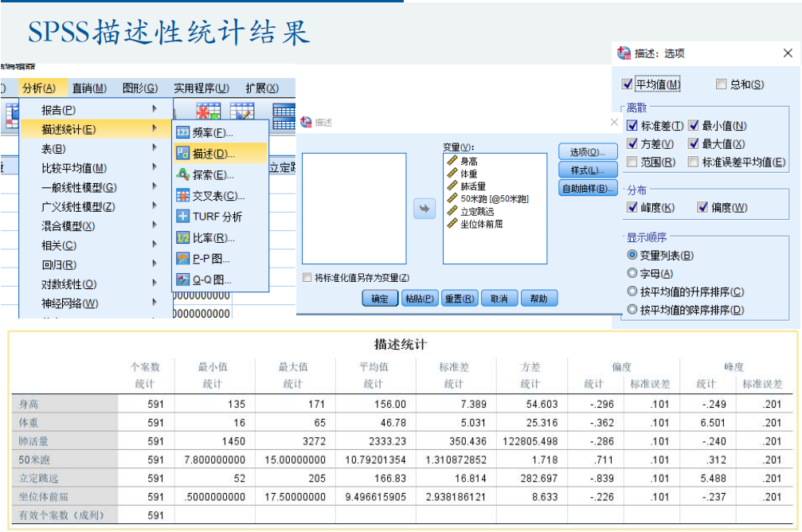Viewport: 802px width, 532px height.
Task: Click the 探索(E) explore icon
Action: point(182,175)
